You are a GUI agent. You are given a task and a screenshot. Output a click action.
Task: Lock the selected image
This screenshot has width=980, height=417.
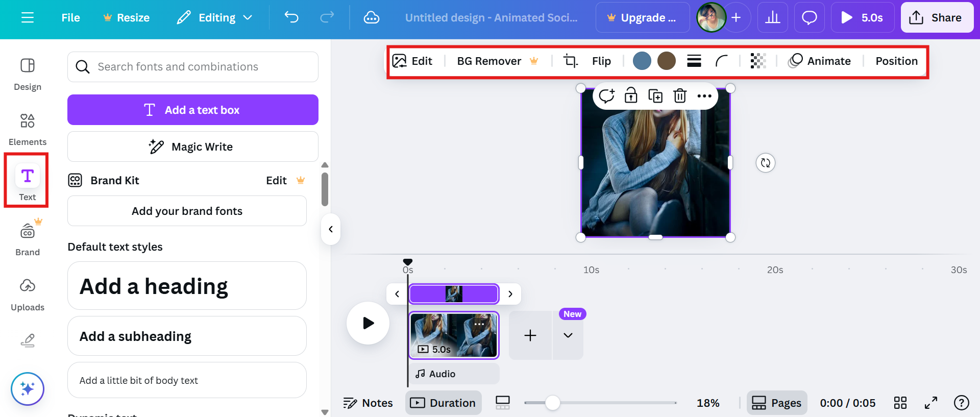pyautogui.click(x=631, y=95)
